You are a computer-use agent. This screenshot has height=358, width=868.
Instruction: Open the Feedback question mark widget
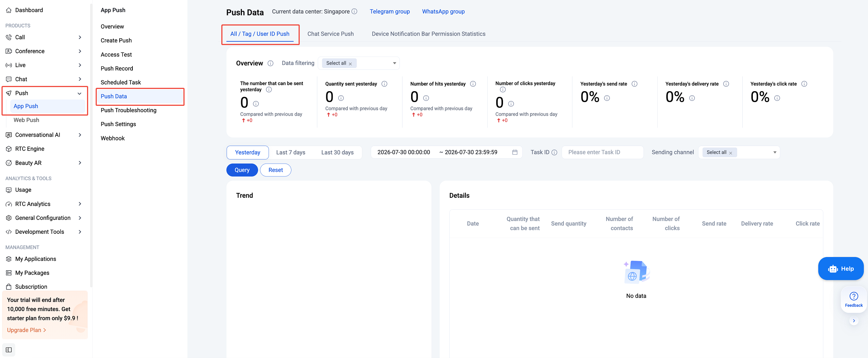tap(854, 299)
